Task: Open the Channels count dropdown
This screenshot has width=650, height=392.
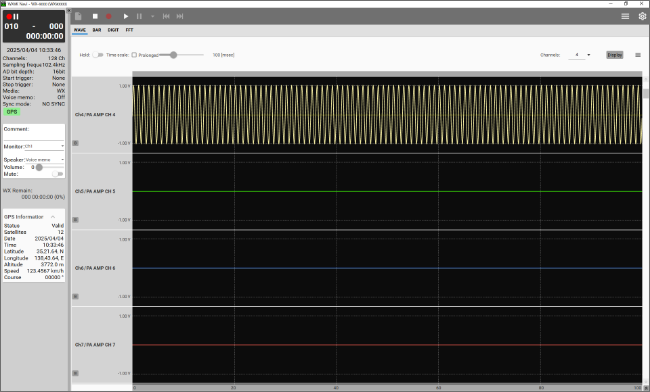Action: (x=580, y=55)
